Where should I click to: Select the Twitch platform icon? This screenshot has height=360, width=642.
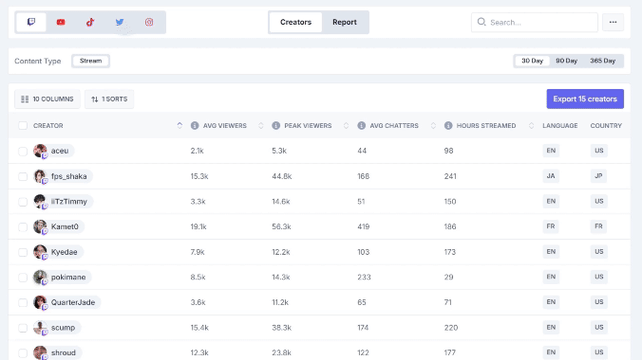point(31,22)
